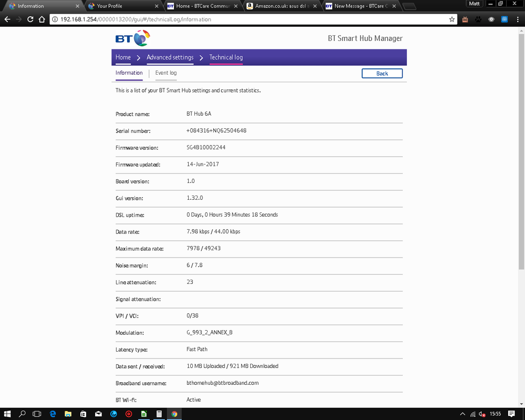Select the Information tab

point(129,73)
